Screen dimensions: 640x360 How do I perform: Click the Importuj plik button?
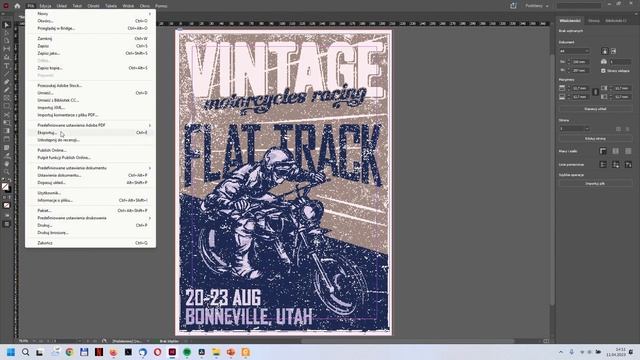tap(595, 183)
